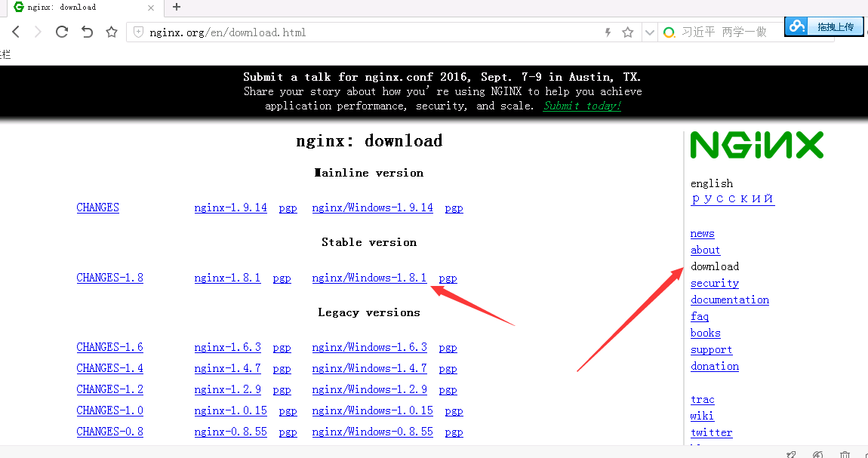
Task: Bookmark page with star icon left of address bar
Action: coord(112,32)
